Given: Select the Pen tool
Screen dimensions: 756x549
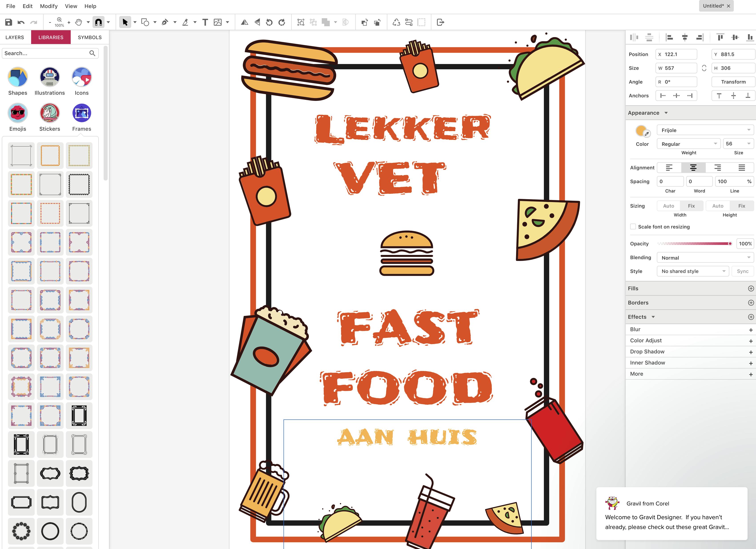Looking at the screenshot, I should 165,22.
